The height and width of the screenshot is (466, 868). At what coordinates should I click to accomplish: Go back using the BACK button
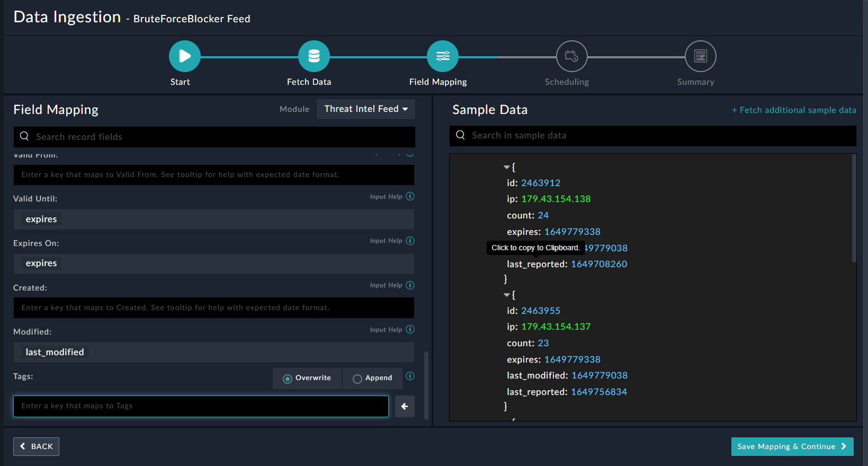tap(36, 446)
